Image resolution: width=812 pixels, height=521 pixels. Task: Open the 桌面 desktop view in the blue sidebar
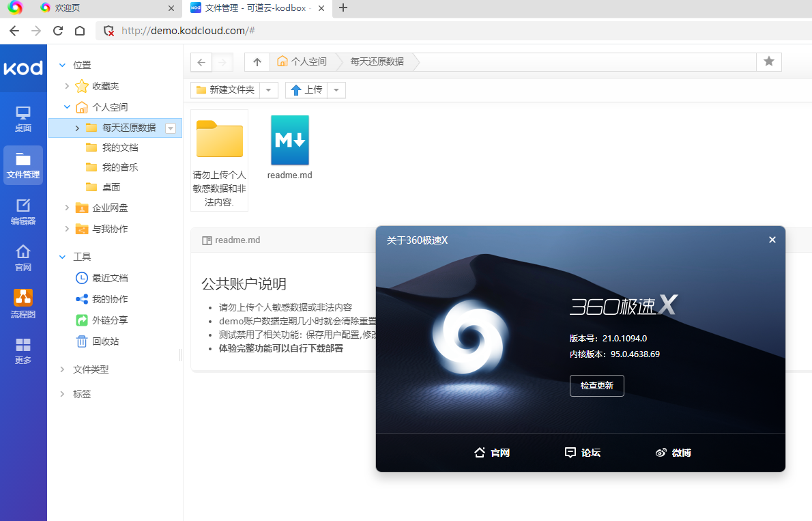point(23,119)
